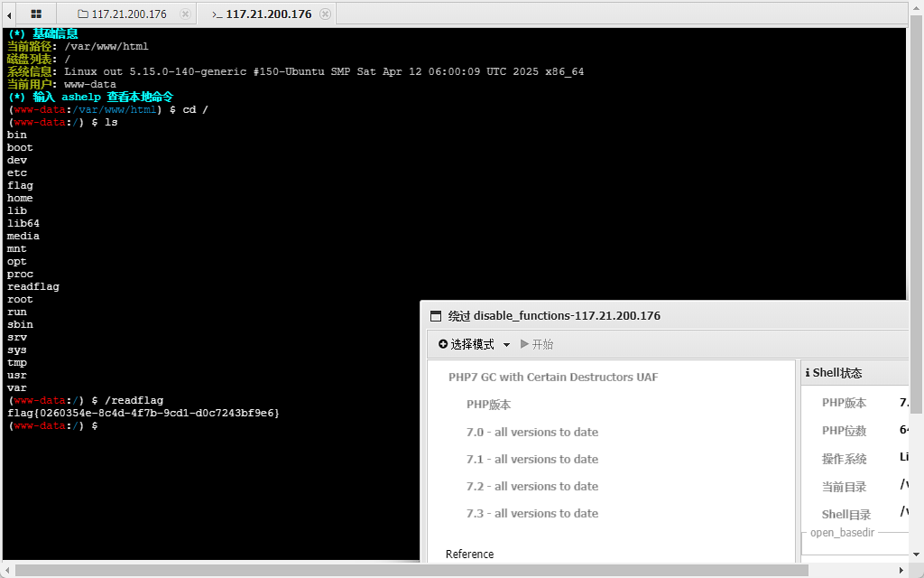Click PHP位数 row in Shell状态 panel
Image resolution: width=924 pixels, height=578 pixels.
[864, 431]
